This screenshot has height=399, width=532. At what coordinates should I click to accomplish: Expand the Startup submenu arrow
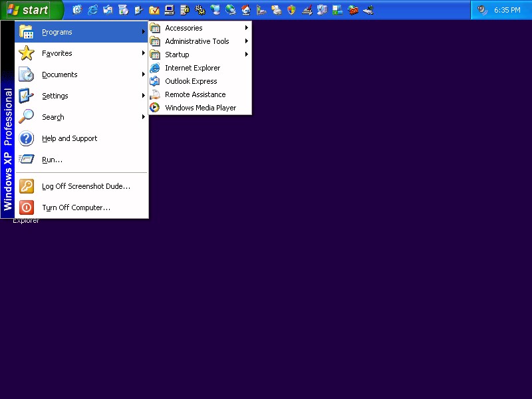pos(247,55)
